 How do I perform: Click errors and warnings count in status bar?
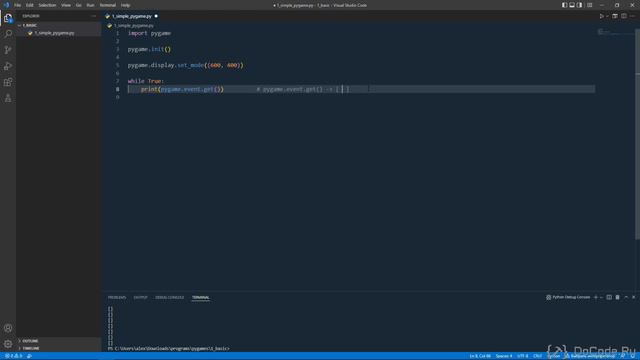tap(13, 356)
